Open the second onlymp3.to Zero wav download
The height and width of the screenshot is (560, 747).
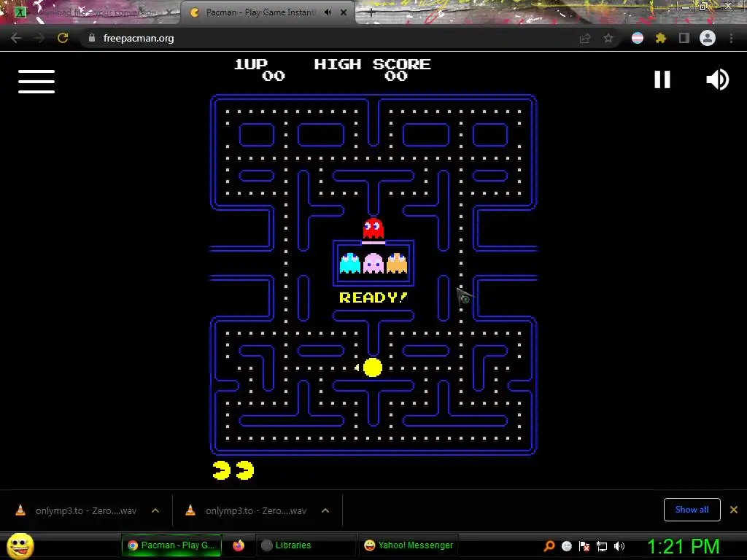pyautogui.click(x=248, y=510)
